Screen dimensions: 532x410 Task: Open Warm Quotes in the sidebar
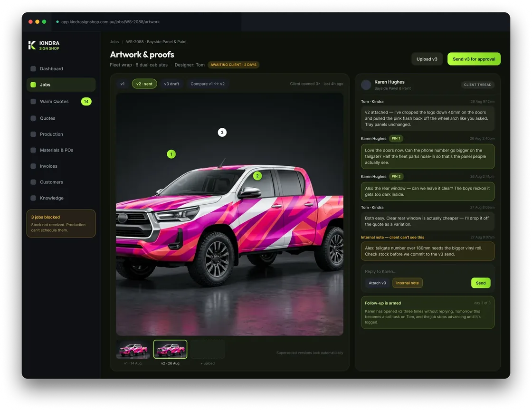pyautogui.click(x=61, y=102)
